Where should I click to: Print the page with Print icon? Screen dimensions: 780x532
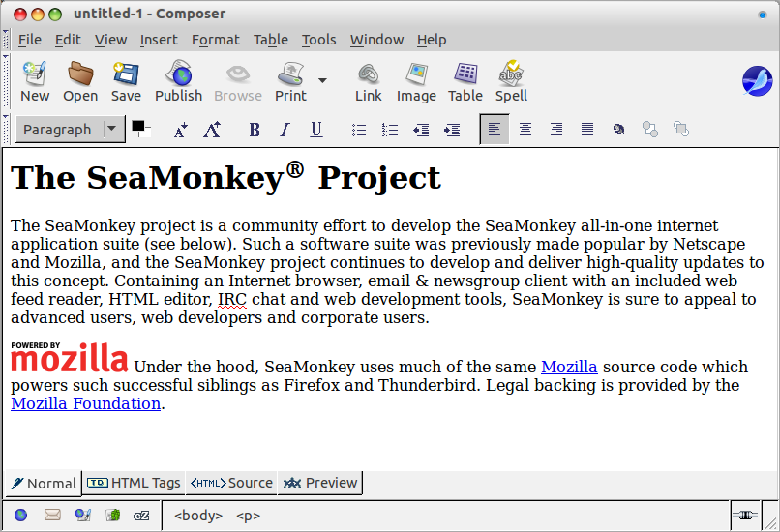(x=291, y=81)
